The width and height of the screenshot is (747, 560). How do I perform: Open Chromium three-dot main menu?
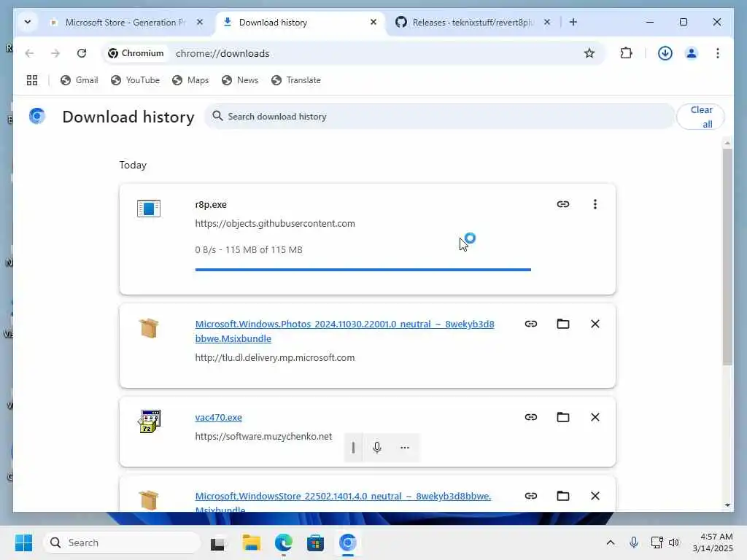pos(718,53)
